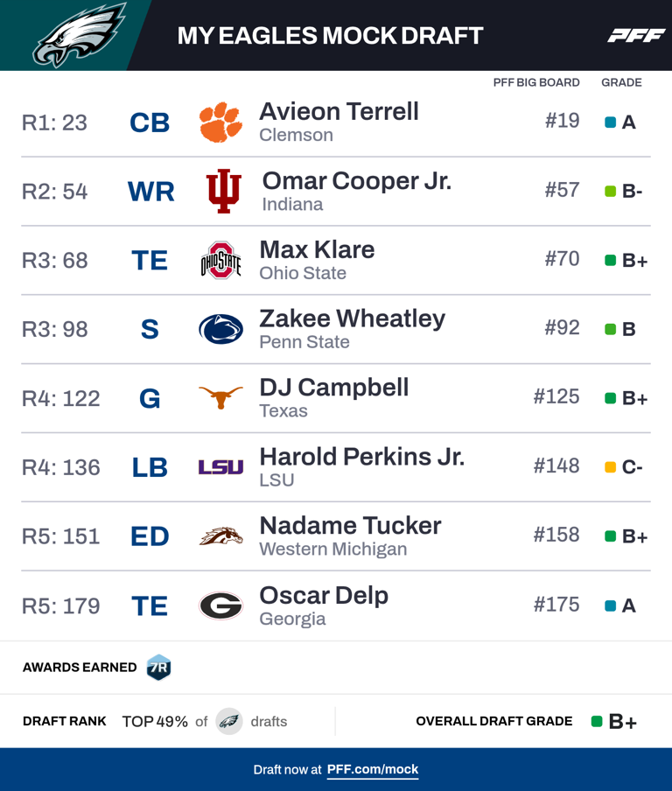Image resolution: width=672 pixels, height=791 pixels.
Task: Click the yellow C- grade swatch for Perkins
Action: 611,467
